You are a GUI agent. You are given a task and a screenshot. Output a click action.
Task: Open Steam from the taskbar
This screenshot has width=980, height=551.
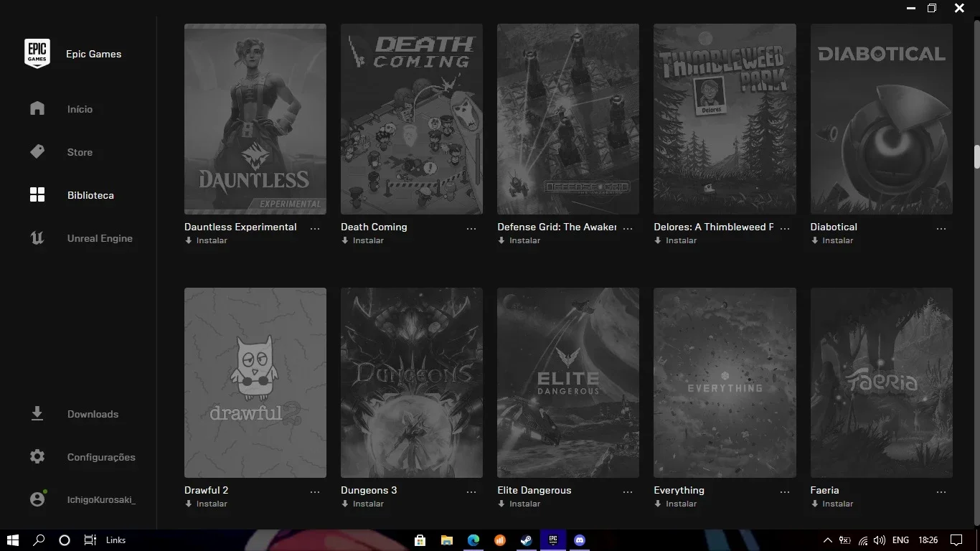click(x=527, y=540)
